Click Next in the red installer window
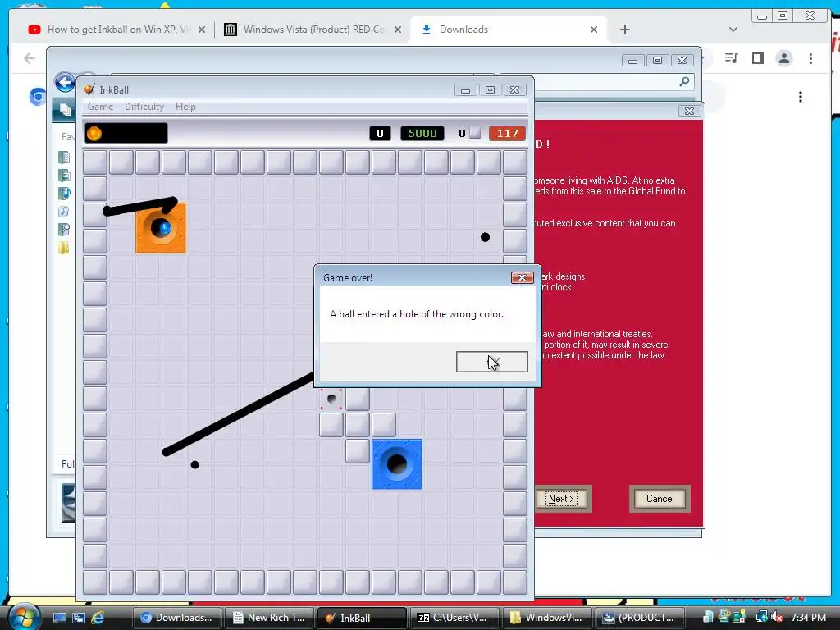 click(x=561, y=499)
